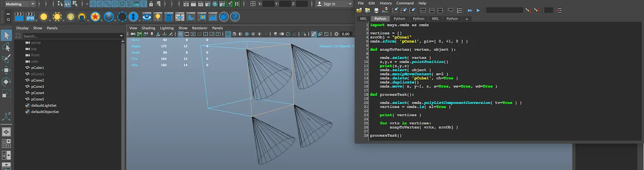Create a directional light with the sun icon
Image resolution: width=644 pixels, height=170 pixels.
(57, 17)
